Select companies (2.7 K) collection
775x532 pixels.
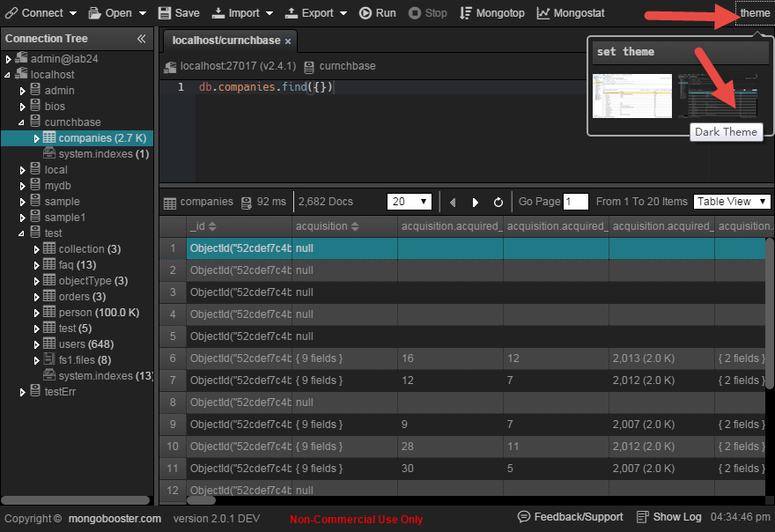102,138
